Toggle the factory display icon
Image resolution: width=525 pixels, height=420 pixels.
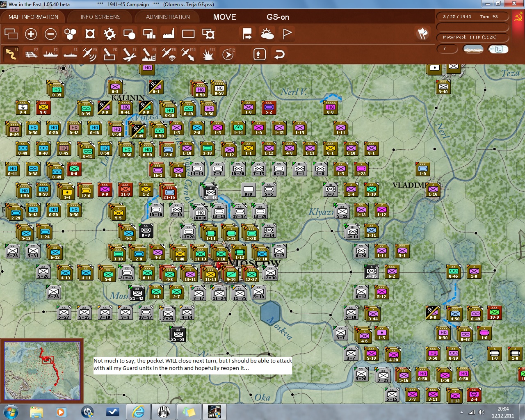point(169,34)
